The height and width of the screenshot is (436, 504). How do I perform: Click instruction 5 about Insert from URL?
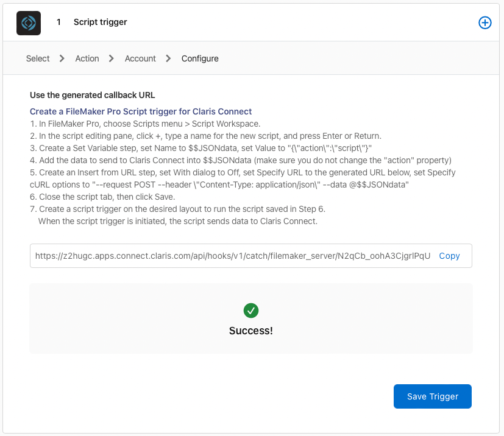pyautogui.click(x=243, y=178)
